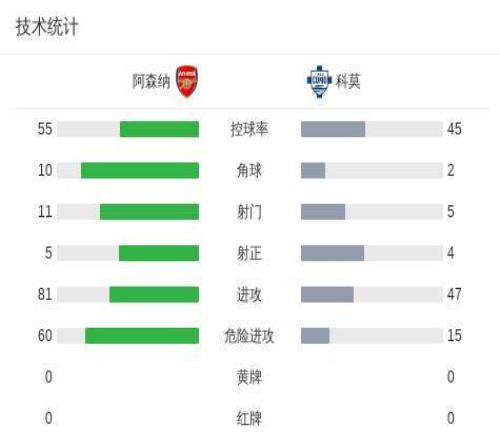Select the 技术统计 section heading
Viewport: 500px width, 440px height.
click(47, 27)
